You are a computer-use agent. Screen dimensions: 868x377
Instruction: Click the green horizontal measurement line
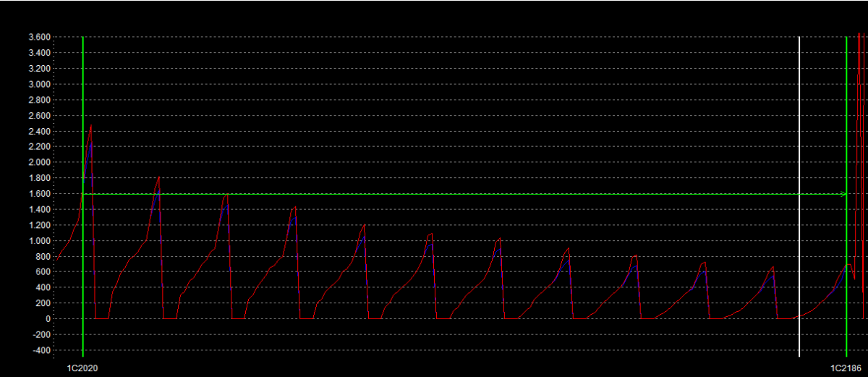(x=464, y=194)
